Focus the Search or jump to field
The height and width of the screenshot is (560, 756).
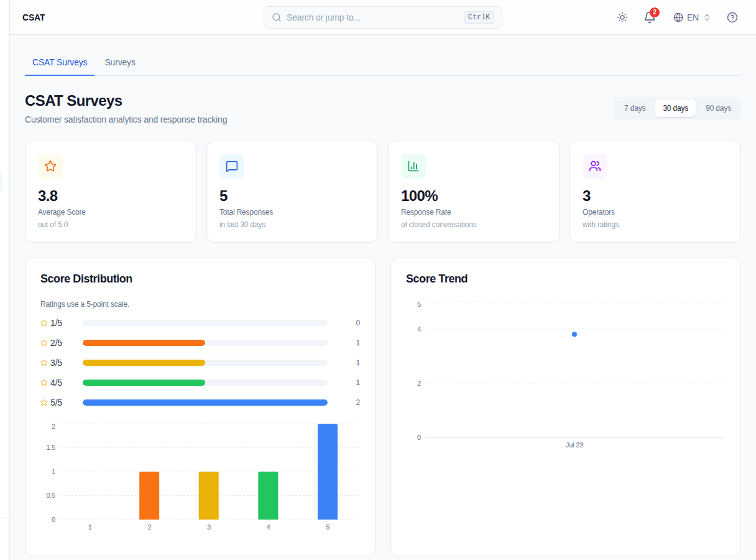pyautogui.click(x=382, y=17)
